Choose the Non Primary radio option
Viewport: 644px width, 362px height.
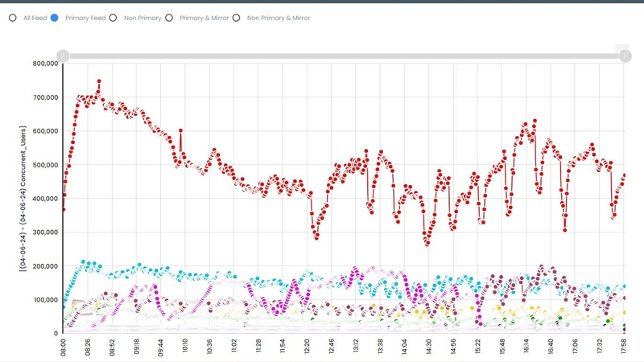point(113,18)
